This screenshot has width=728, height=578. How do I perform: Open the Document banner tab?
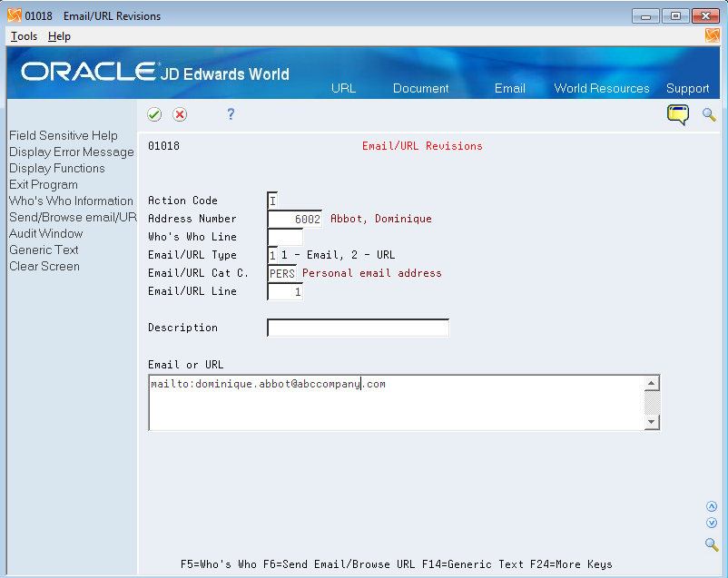(420, 88)
